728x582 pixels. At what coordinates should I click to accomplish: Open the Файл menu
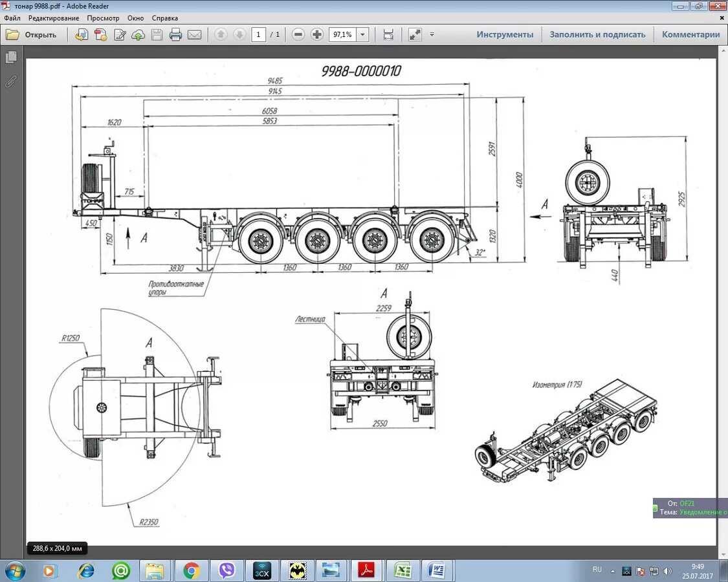pyautogui.click(x=12, y=18)
